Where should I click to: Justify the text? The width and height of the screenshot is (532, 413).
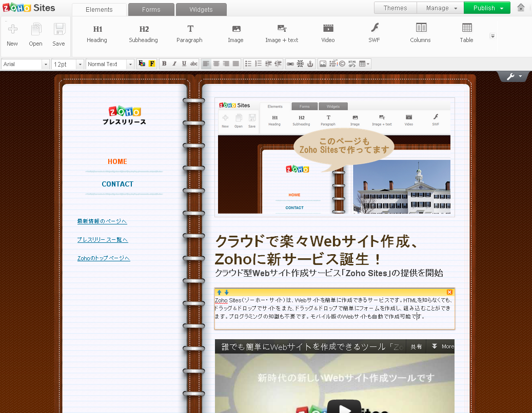click(236, 64)
